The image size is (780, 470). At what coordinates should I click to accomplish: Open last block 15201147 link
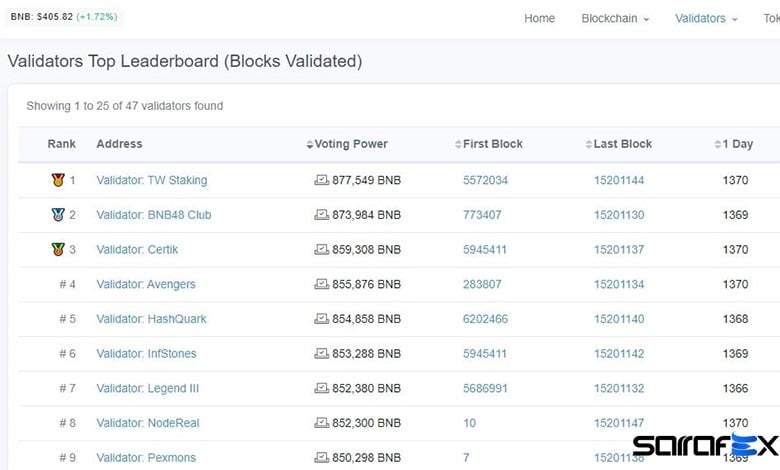619,423
